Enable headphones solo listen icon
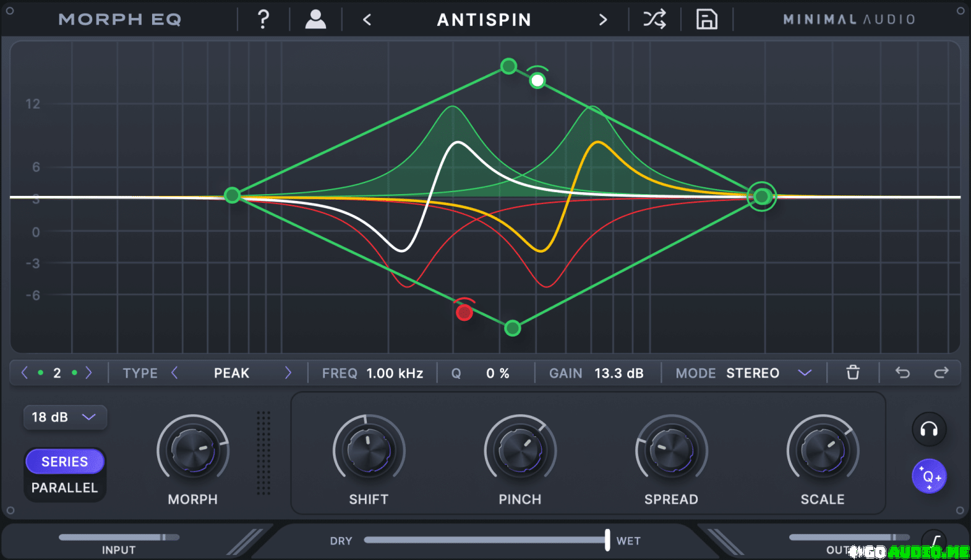Viewport: 971px width, 560px height. 929,429
